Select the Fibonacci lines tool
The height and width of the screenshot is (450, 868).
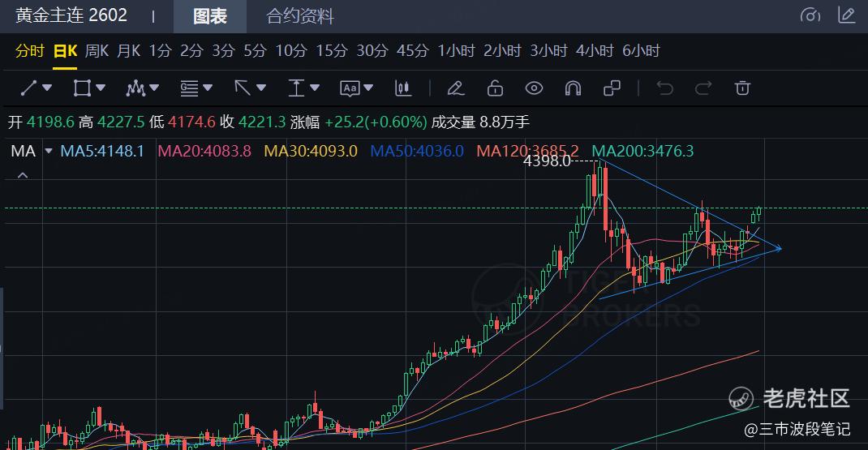point(189,88)
